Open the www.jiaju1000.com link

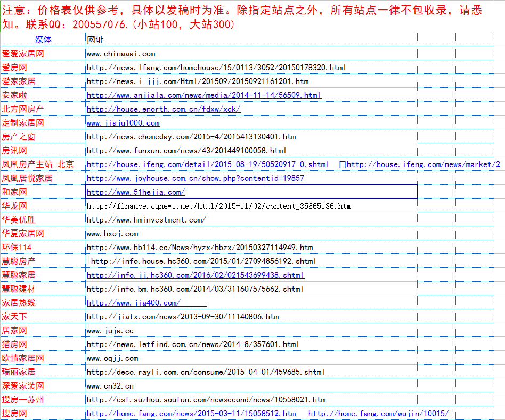pos(123,123)
